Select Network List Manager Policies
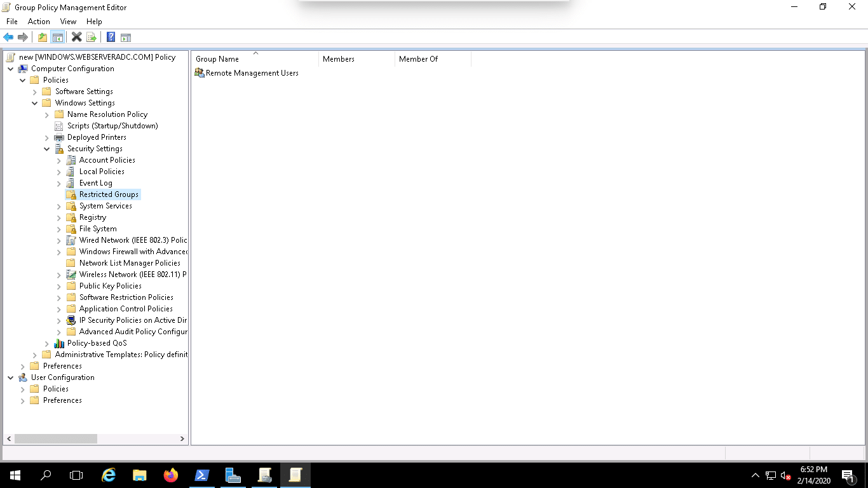868x488 pixels. (x=130, y=263)
